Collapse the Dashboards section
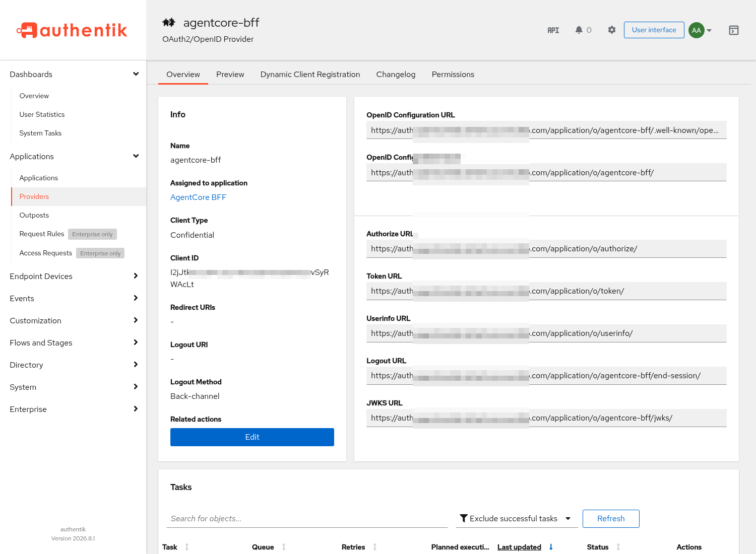Screen dimensions: 756x554 point(74,75)
